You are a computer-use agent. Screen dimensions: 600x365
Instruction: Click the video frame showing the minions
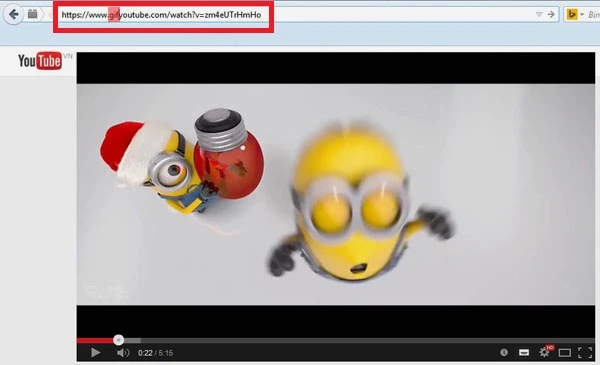(336, 194)
